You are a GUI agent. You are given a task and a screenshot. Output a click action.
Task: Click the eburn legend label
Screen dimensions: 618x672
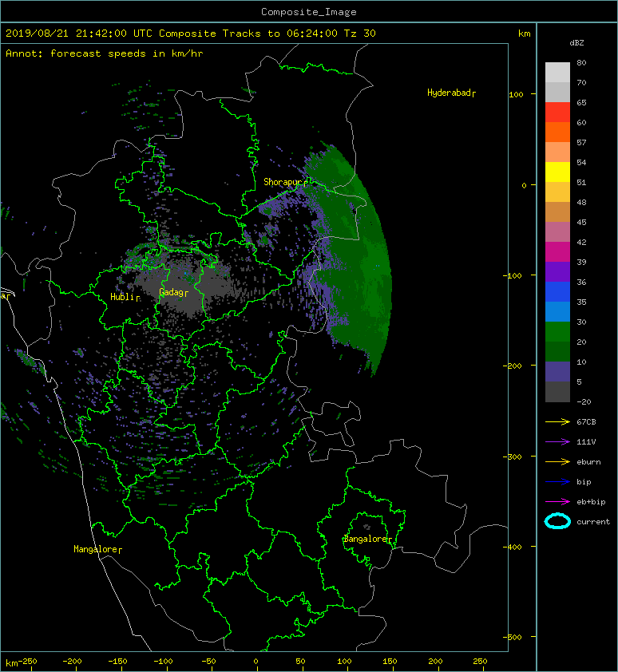(x=588, y=461)
